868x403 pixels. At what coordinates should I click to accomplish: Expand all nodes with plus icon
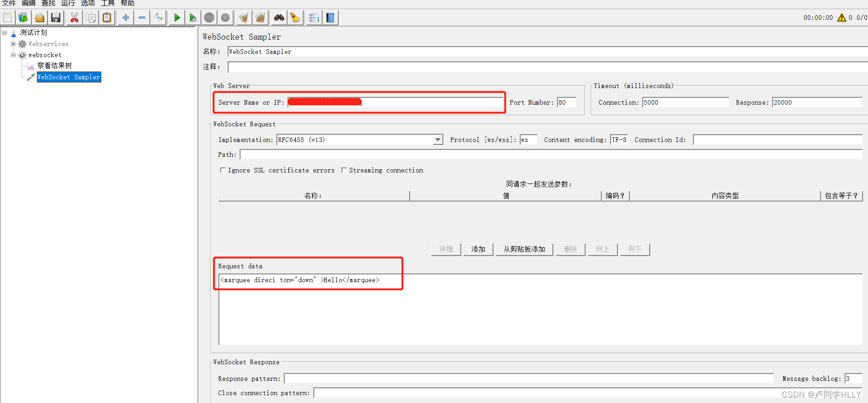pos(125,18)
